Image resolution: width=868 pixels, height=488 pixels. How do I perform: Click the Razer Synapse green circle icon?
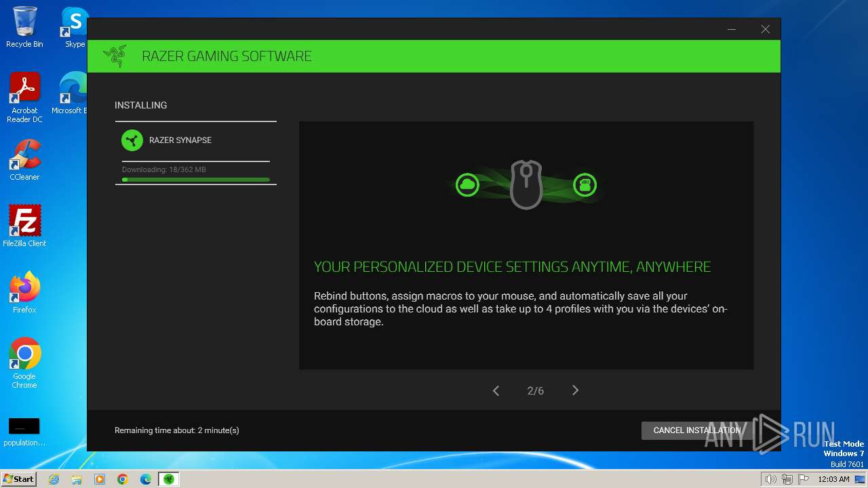coord(132,140)
